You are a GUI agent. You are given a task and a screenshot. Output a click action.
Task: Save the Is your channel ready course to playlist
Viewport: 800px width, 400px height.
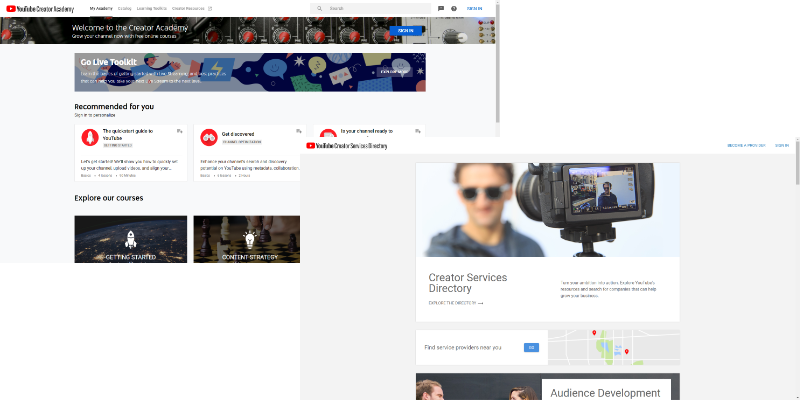click(418, 132)
